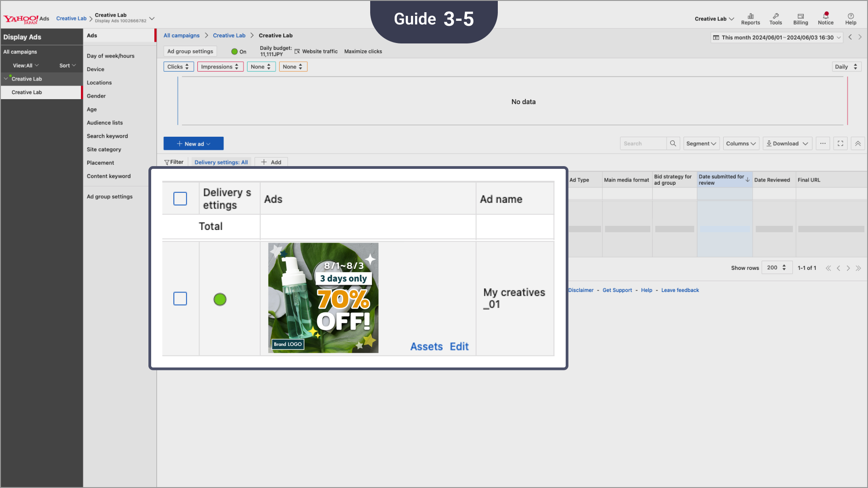Click the 70% OFF ad creative thumbnail
This screenshot has height=488, width=868.
(323, 298)
